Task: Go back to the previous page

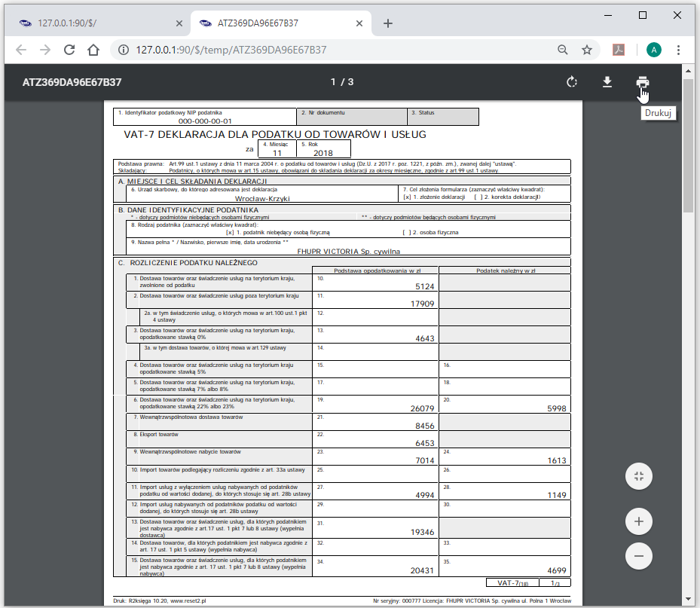Action: pos(21,50)
